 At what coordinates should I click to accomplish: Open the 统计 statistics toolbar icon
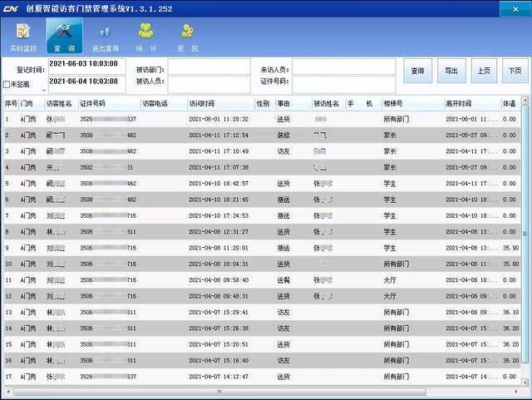tap(145, 37)
